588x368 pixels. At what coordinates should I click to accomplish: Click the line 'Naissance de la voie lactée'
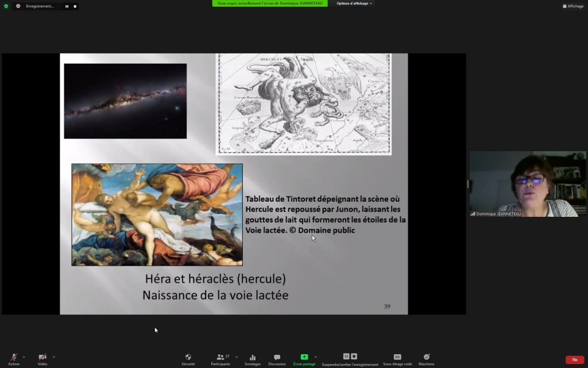[x=215, y=295]
